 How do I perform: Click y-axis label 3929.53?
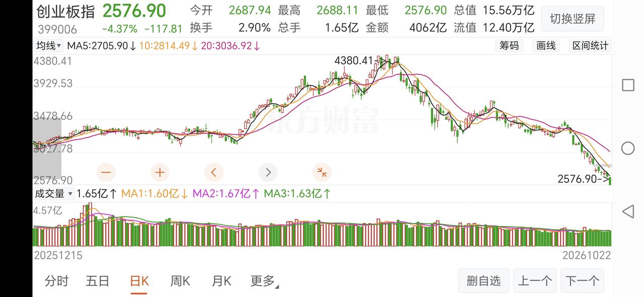tap(53, 83)
